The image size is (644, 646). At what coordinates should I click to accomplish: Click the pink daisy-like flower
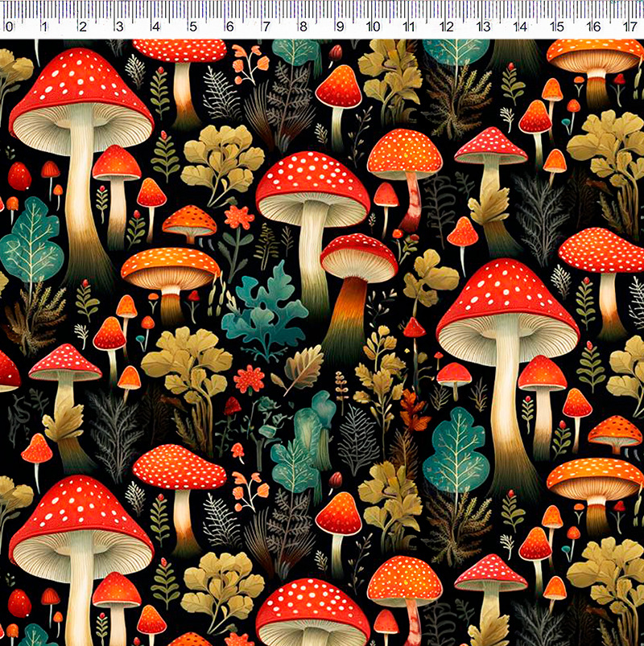(250, 378)
